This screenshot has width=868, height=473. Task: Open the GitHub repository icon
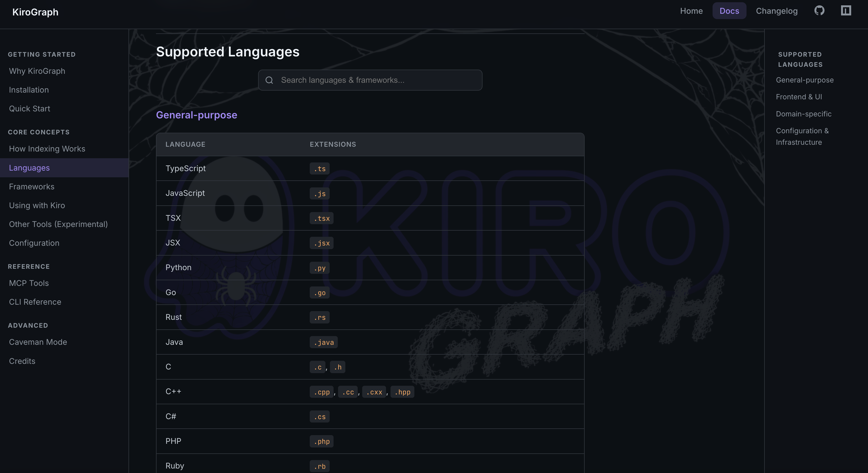(x=819, y=11)
